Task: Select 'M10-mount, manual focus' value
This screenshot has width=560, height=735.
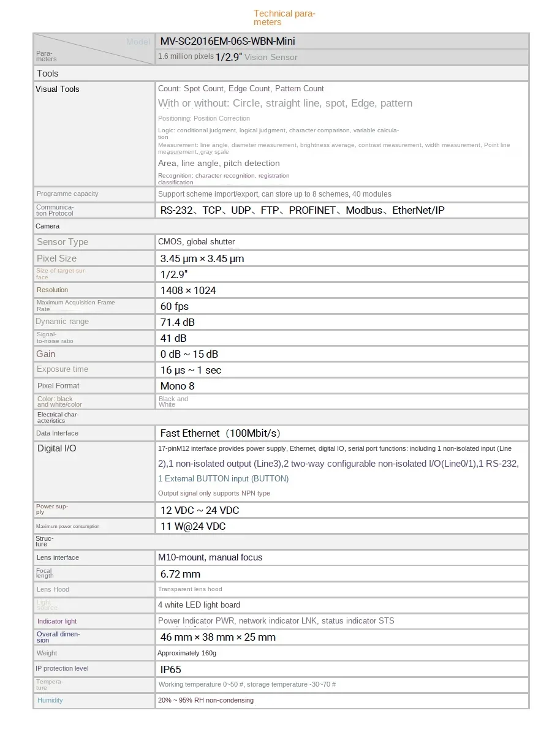Action: point(210,558)
